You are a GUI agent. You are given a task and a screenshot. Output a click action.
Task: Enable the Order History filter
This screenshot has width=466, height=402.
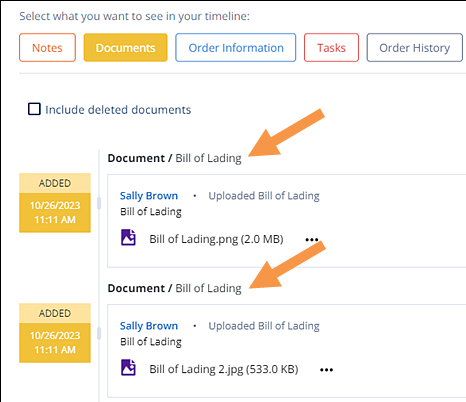click(415, 48)
